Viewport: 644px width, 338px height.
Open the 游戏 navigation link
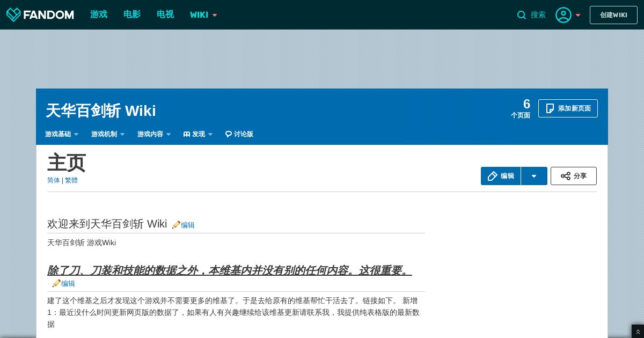(x=99, y=14)
